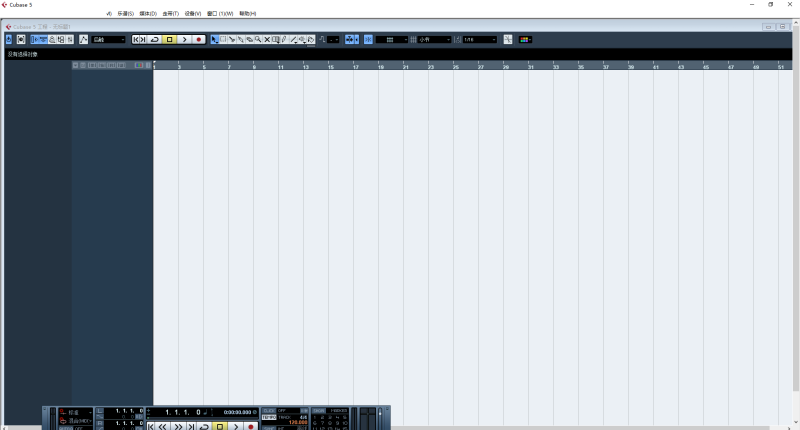
Task: Select the Play speaker tool
Action: pyautogui.click(x=302, y=39)
